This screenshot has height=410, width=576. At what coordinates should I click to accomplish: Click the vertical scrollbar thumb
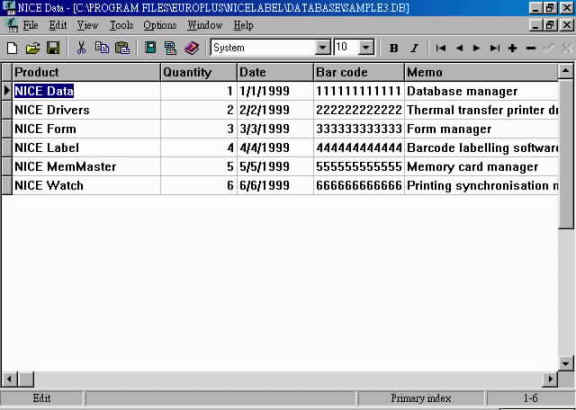(x=566, y=153)
